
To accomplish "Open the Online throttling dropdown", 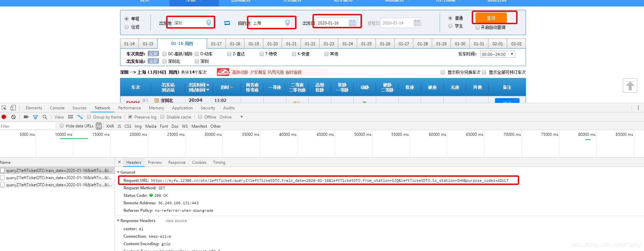I will (x=231, y=117).
